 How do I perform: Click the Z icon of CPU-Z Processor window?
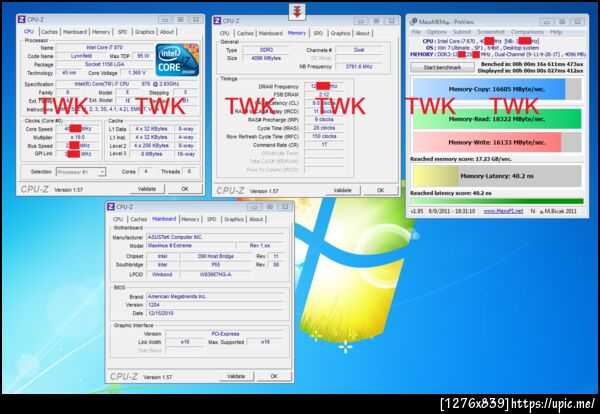click(22, 20)
